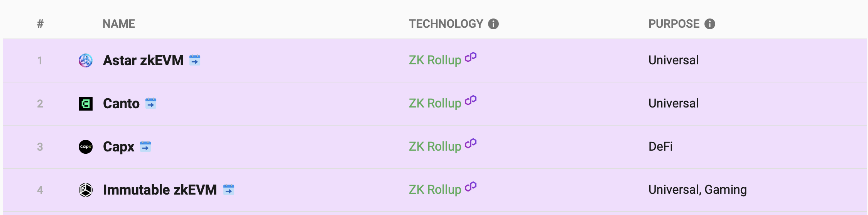Viewport: 868px width, 215px height.
Task: Click upcoming calendar icon beside Canto
Action: [151, 103]
